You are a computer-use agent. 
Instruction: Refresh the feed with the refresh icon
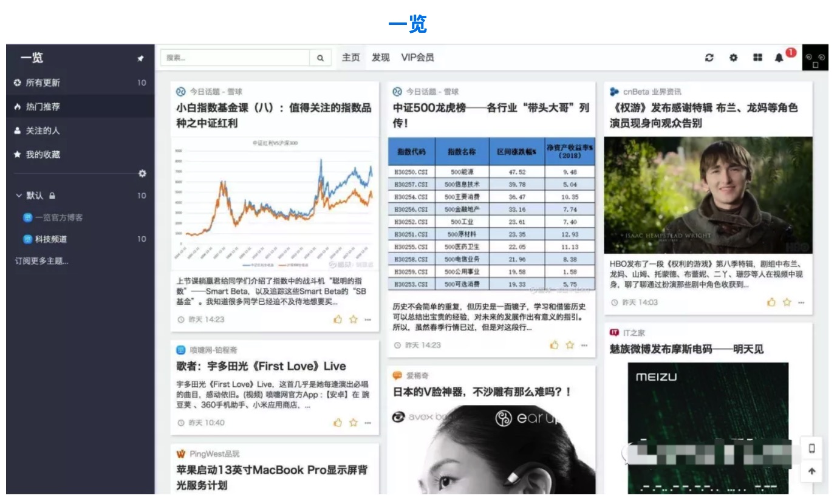coord(709,58)
